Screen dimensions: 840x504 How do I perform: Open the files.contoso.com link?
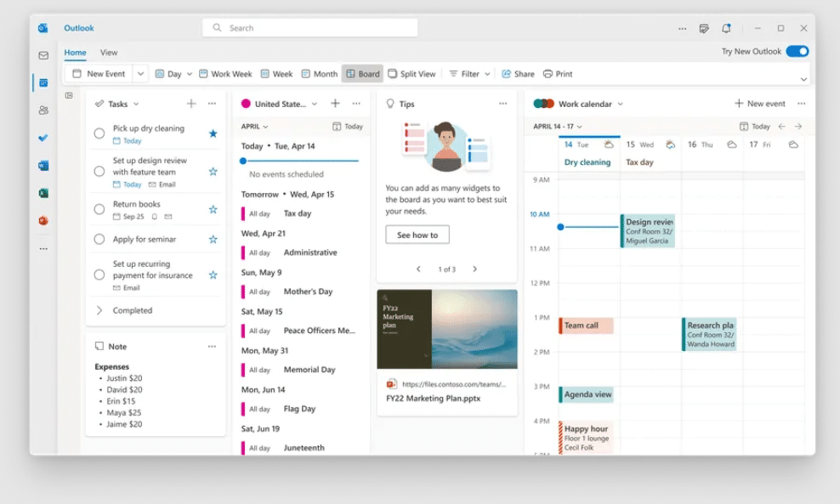[x=453, y=384]
